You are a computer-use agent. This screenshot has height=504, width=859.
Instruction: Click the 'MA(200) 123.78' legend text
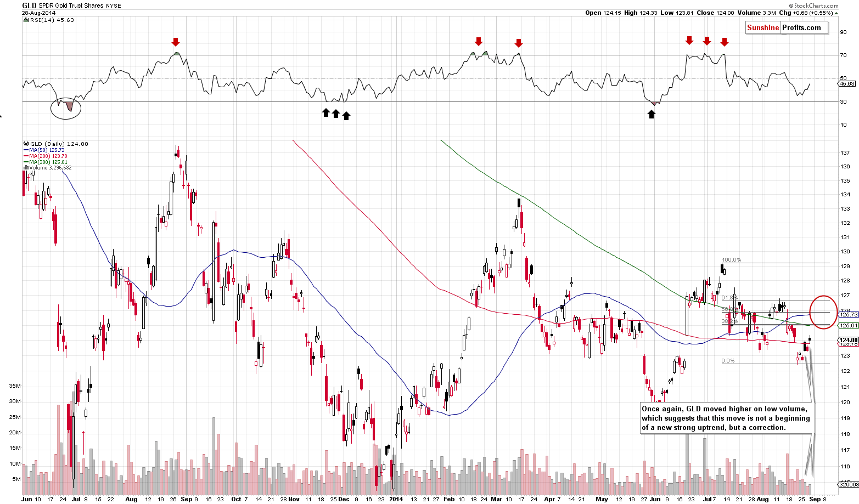click(x=48, y=156)
